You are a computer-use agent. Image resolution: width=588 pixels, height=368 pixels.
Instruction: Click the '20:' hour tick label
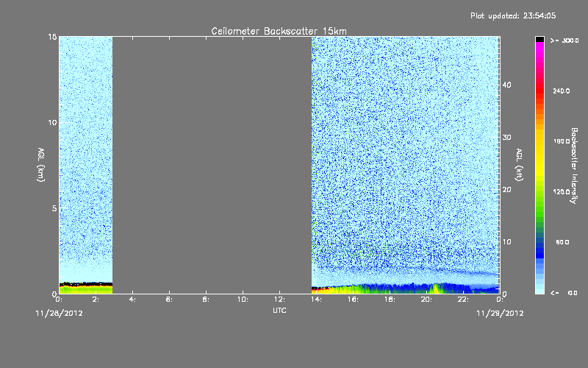[x=426, y=300]
